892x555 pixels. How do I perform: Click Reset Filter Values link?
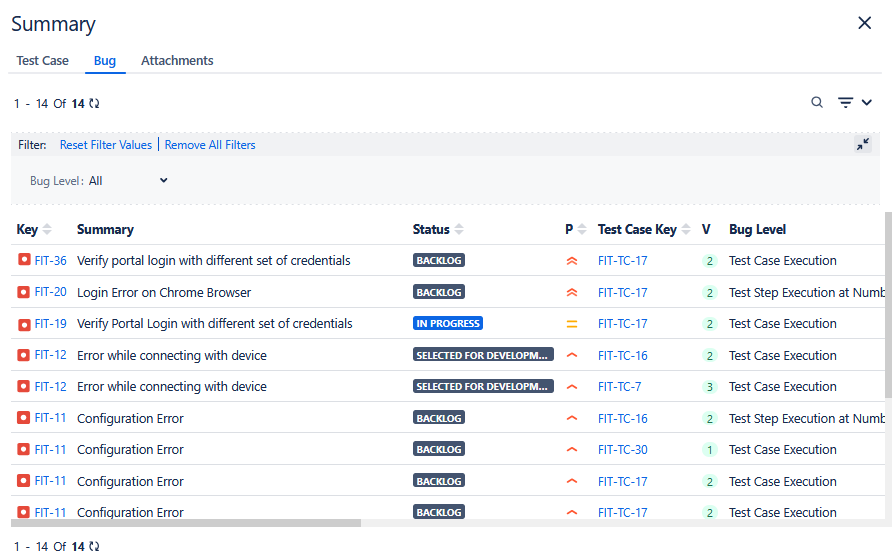click(x=106, y=145)
